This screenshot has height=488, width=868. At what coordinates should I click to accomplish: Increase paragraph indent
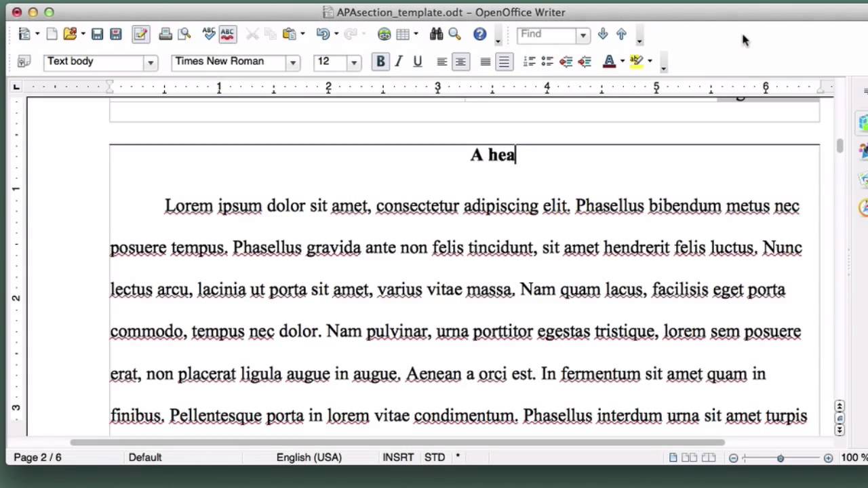[585, 62]
